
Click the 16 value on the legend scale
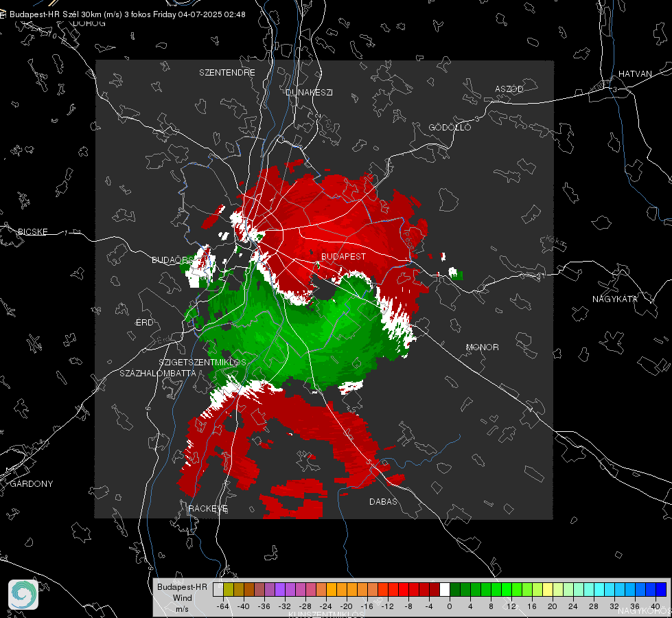(531, 606)
